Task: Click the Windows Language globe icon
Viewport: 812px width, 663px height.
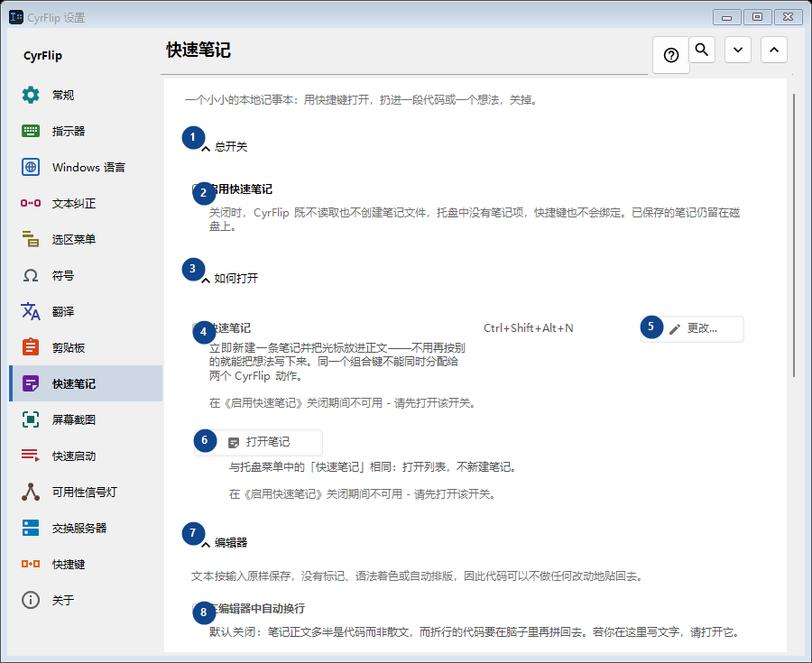Action: tap(31, 167)
